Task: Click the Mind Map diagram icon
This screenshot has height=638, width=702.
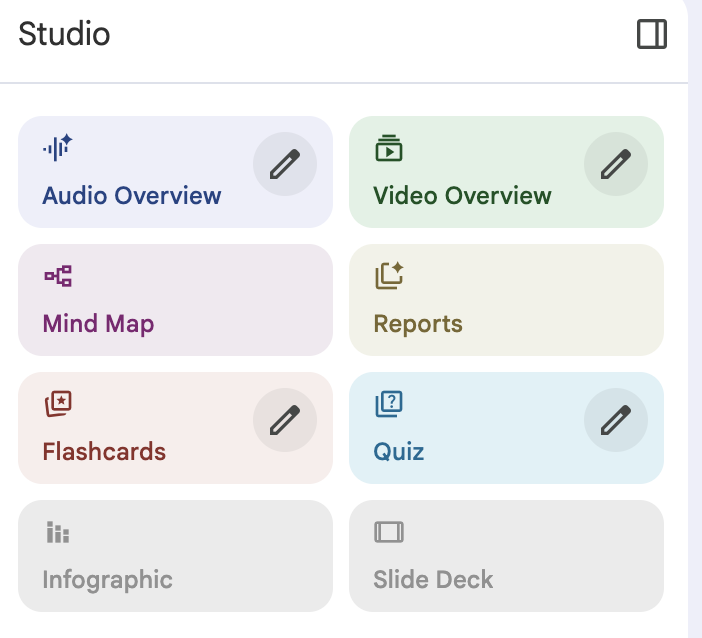Action: (x=58, y=276)
